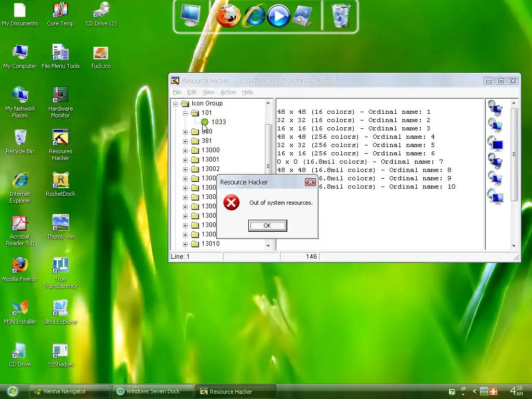Screen dimensions: 532x399
Task: Expand the 13000 folder node
Action: pos(185,151)
